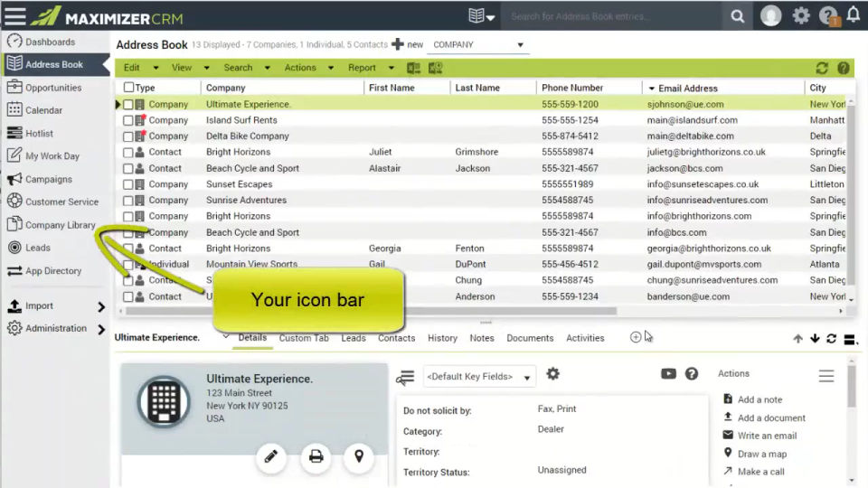Viewport: 868px width, 488px height.
Task: Open the help question mark in top bar
Action: pos(828,15)
